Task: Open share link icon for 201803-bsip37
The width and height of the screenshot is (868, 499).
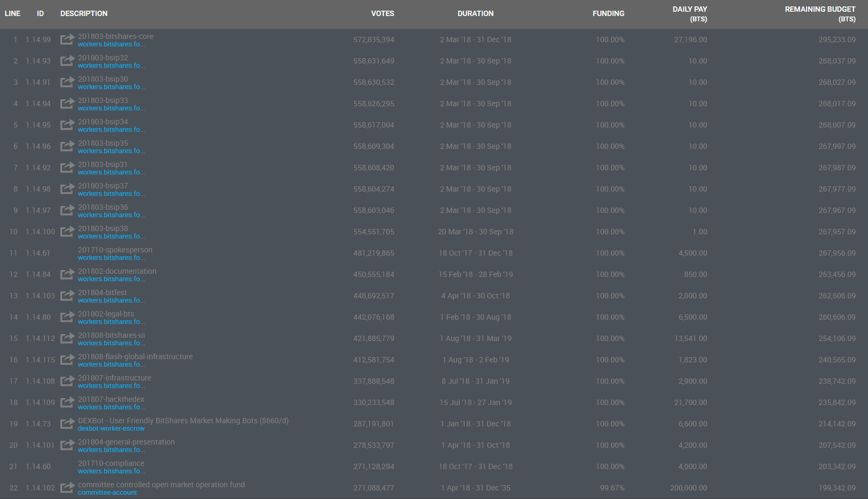Action: 67,189
